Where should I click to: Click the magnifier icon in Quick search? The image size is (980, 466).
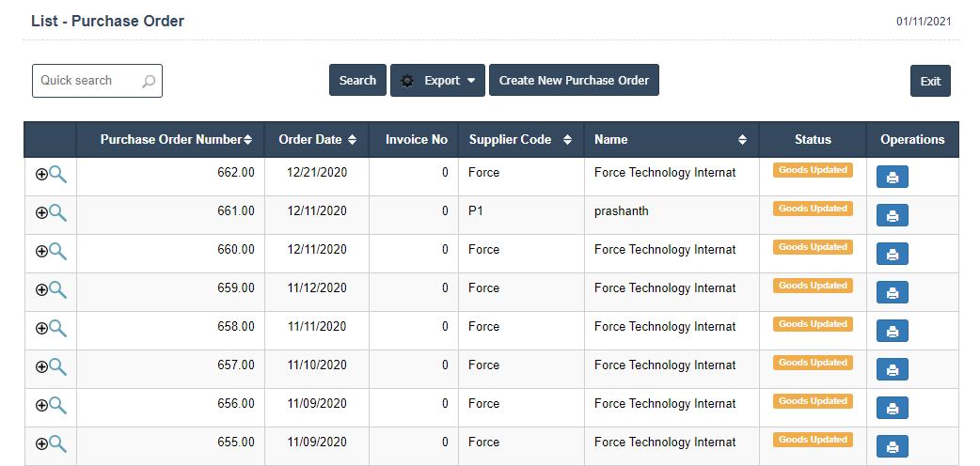149,82
